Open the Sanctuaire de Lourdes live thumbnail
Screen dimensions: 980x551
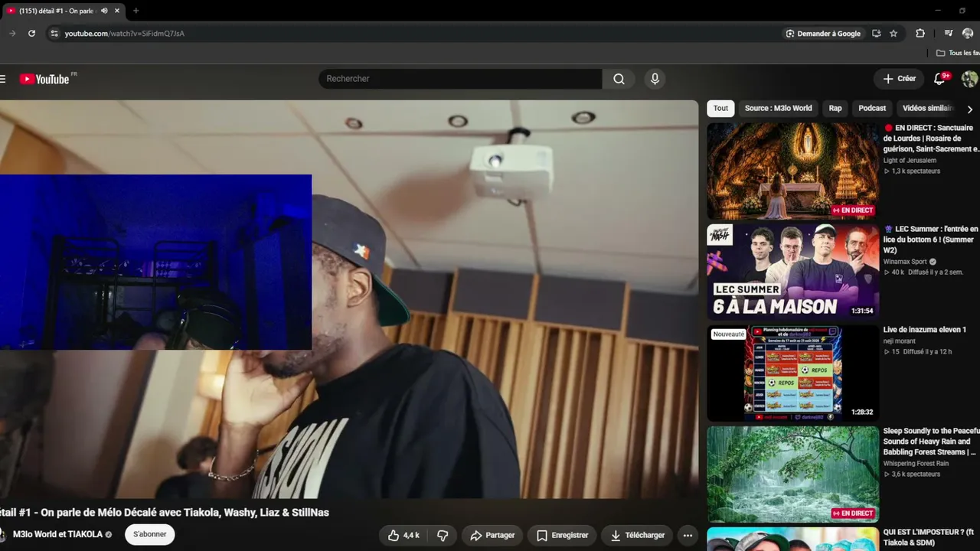pyautogui.click(x=792, y=171)
